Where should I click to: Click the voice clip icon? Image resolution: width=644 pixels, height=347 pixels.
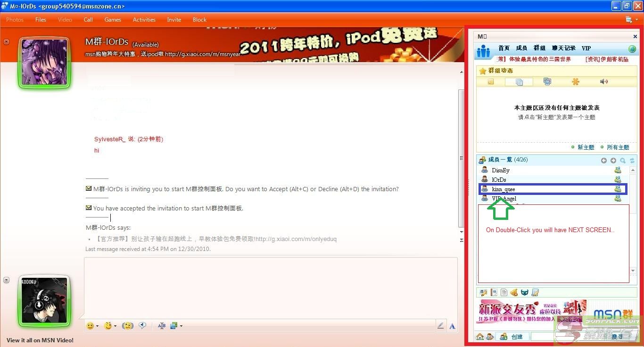142,326
